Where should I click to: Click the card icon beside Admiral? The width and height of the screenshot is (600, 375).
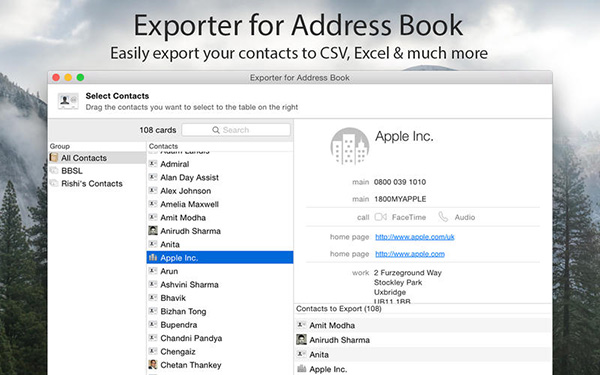coord(153,163)
